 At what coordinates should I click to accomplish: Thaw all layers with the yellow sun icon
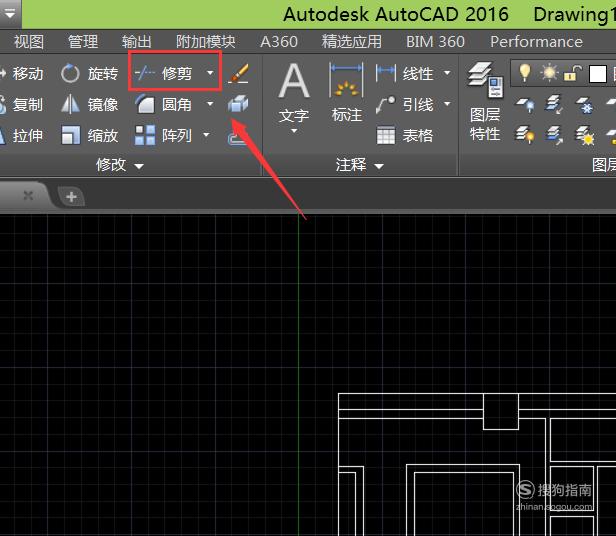pyautogui.click(x=585, y=135)
